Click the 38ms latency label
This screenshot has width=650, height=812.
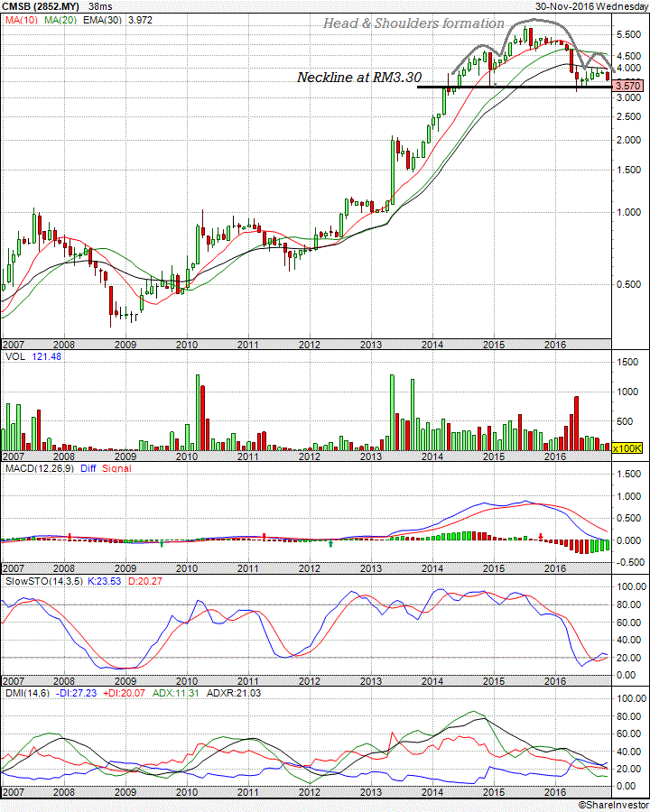coord(100,6)
